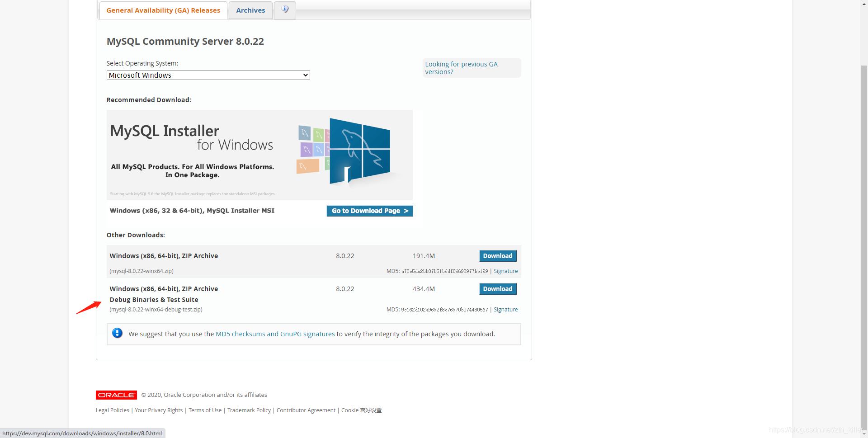The image size is (868, 438).
Task: Open the General Availability (GA) Releases tab
Action: (163, 10)
